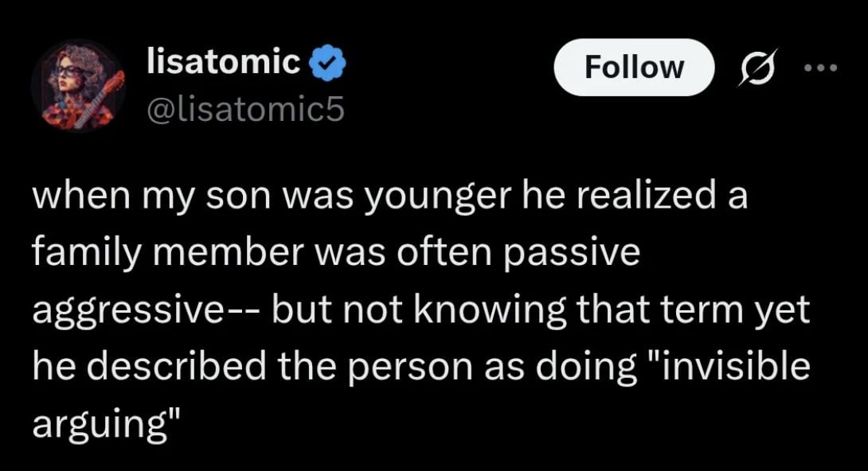Open the lisatomic display name link
The image size is (868, 471).
pyautogui.click(x=225, y=61)
